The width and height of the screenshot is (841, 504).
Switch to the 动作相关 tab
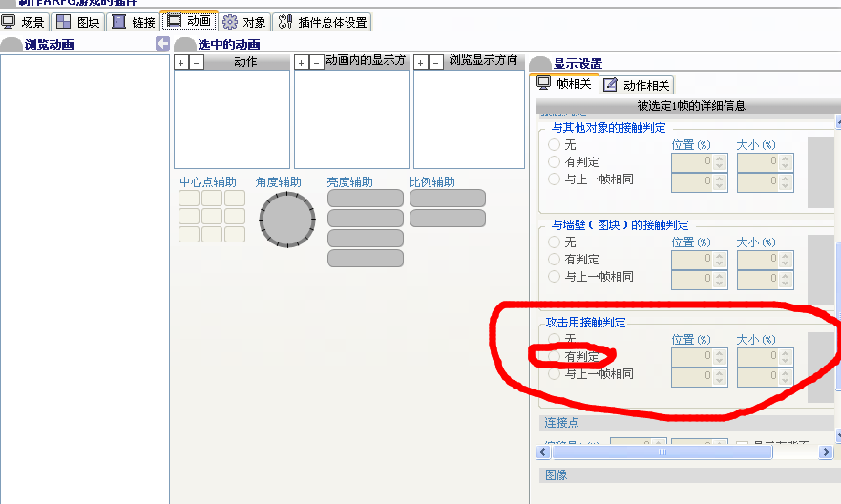(x=637, y=85)
